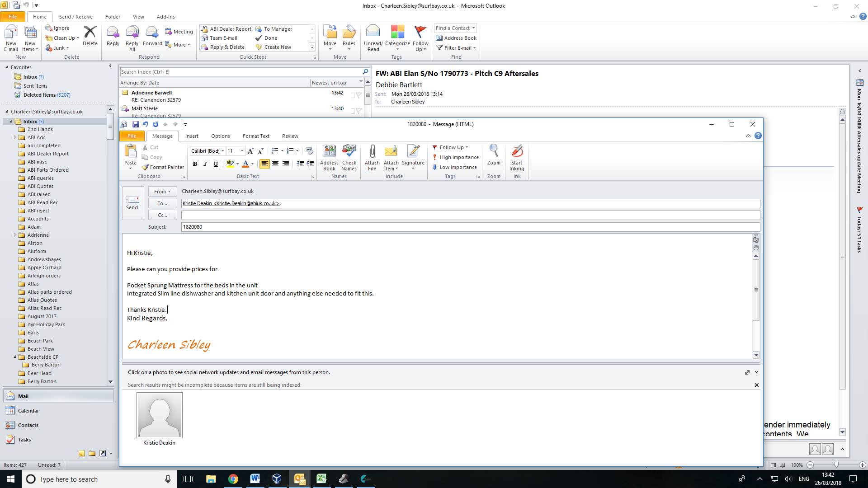Click the Format Painter brush
The width and height of the screenshot is (868, 488).
tap(163, 167)
